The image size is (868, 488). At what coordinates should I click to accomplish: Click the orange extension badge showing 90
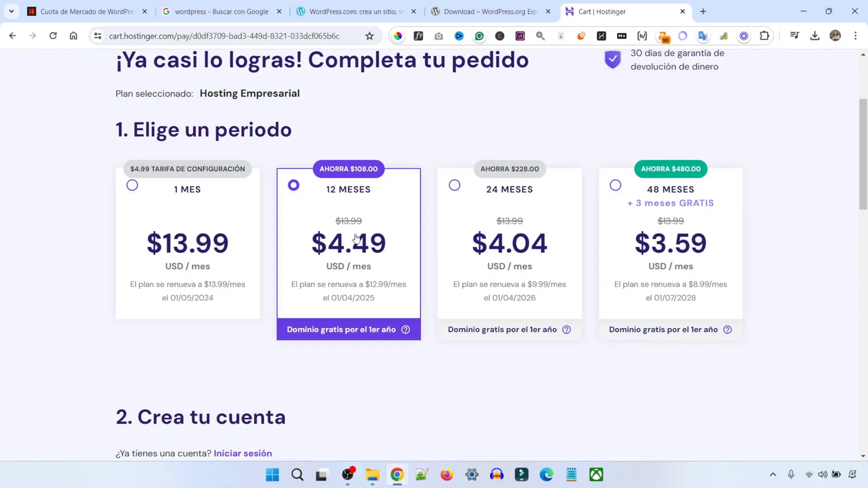tap(663, 37)
